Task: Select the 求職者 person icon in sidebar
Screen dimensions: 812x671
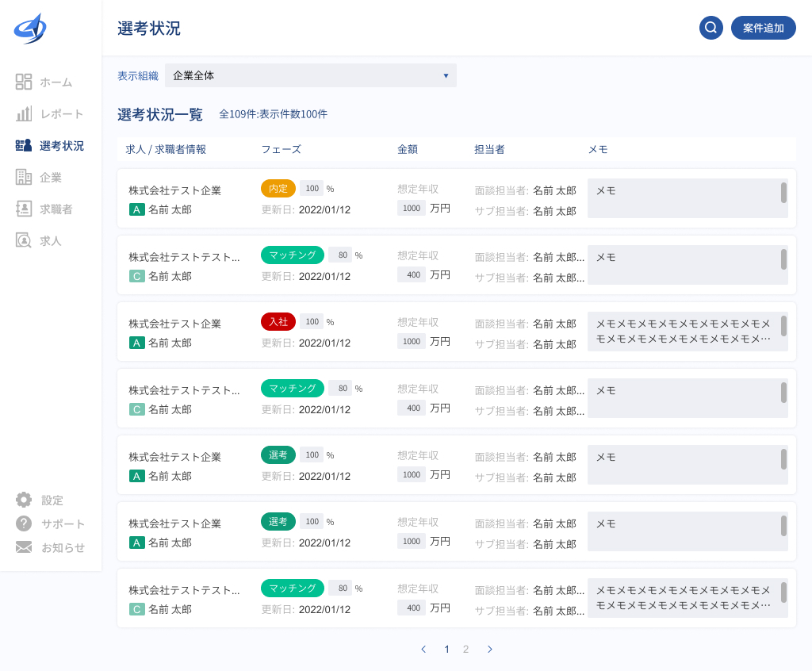Action: (x=24, y=209)
